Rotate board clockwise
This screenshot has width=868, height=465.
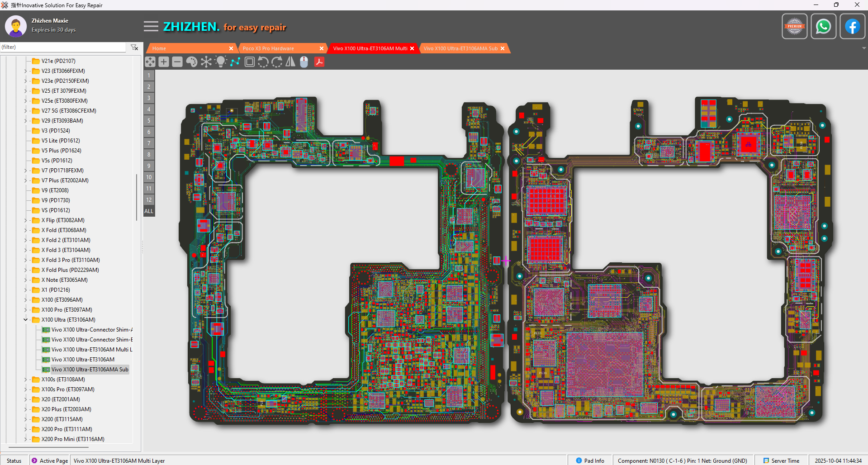(x=277, y=62)
